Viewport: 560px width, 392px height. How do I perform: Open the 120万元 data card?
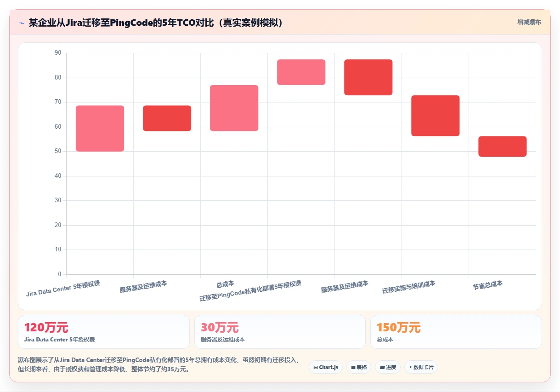click(x=104, y=332)
